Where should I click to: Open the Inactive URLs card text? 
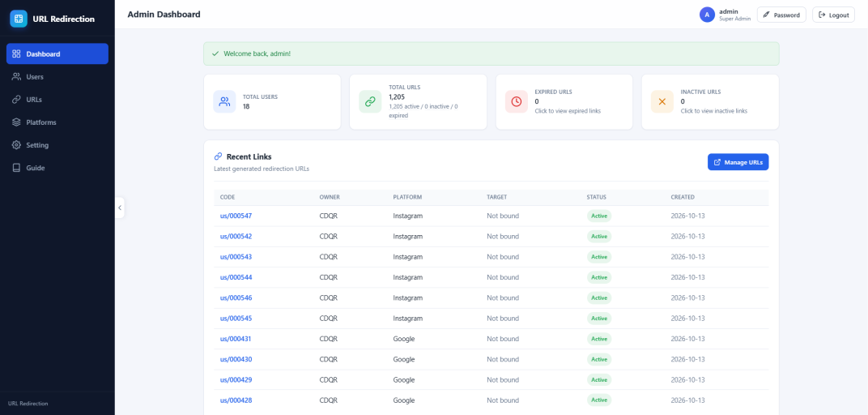714,111
